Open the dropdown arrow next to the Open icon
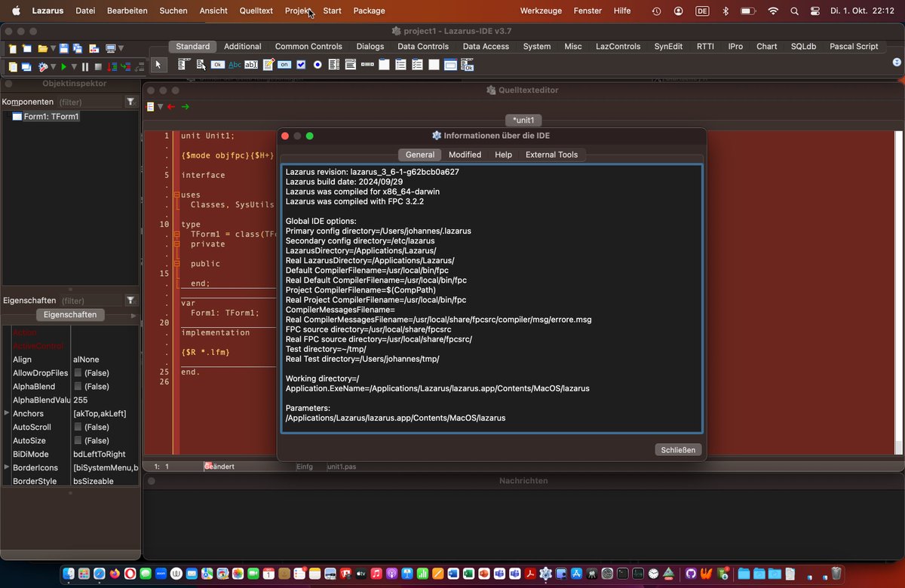Screen dimensions: 905x588 54,48
